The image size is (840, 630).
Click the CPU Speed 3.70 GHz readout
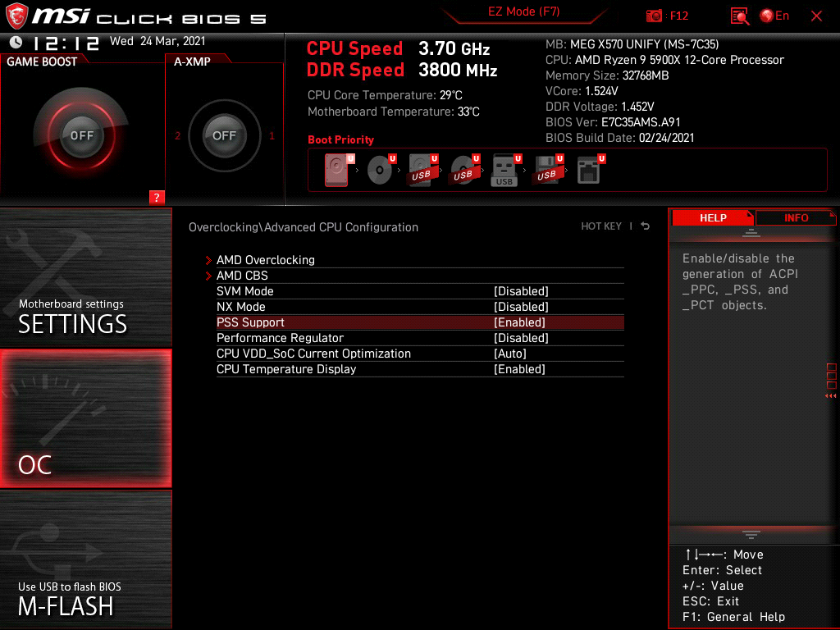tap(398, 48)
